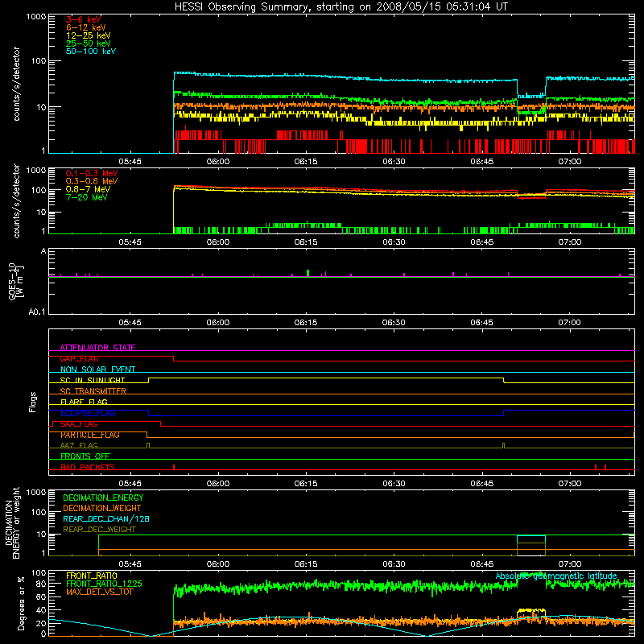Select the red 0.1-0.3 MeV legend label

[x=92, y=173]
